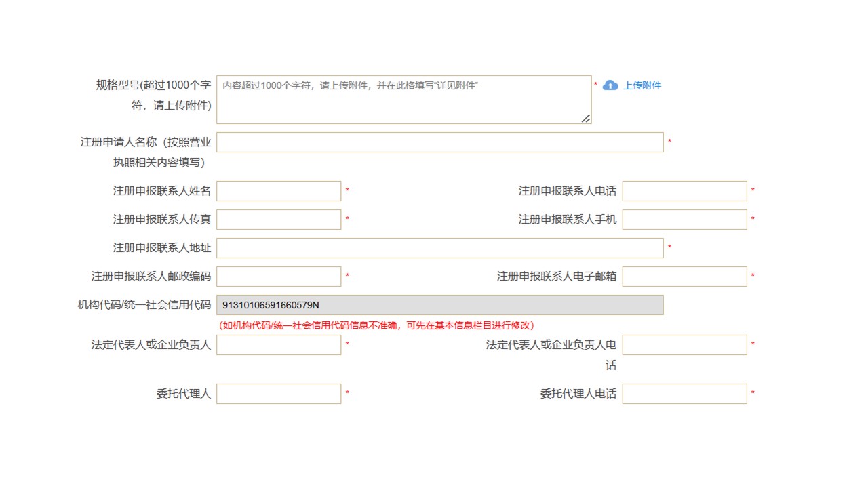Focus the 法定代表人或企业负责人 name field
The height and width of the screenshot is (488, 868).
(279, 345)
